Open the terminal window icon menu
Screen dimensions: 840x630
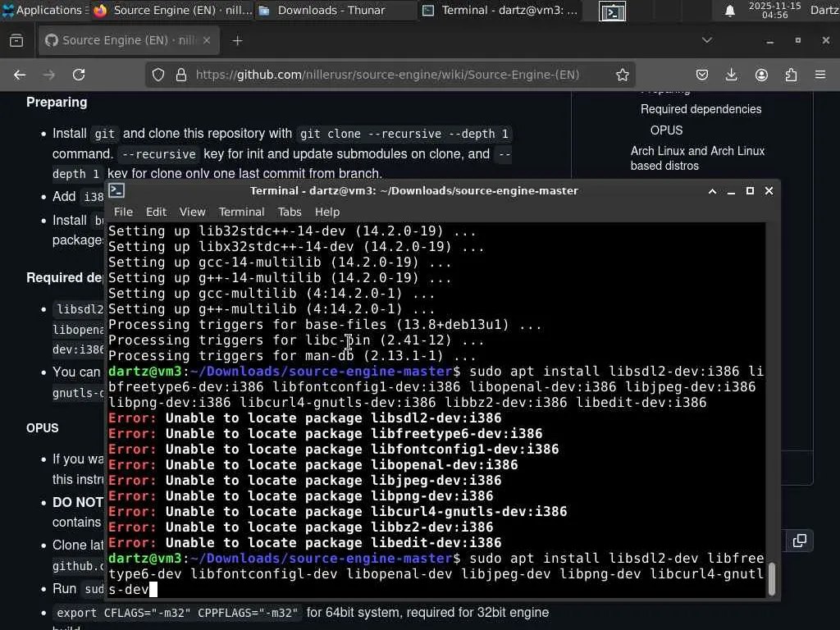click(116, 190)
